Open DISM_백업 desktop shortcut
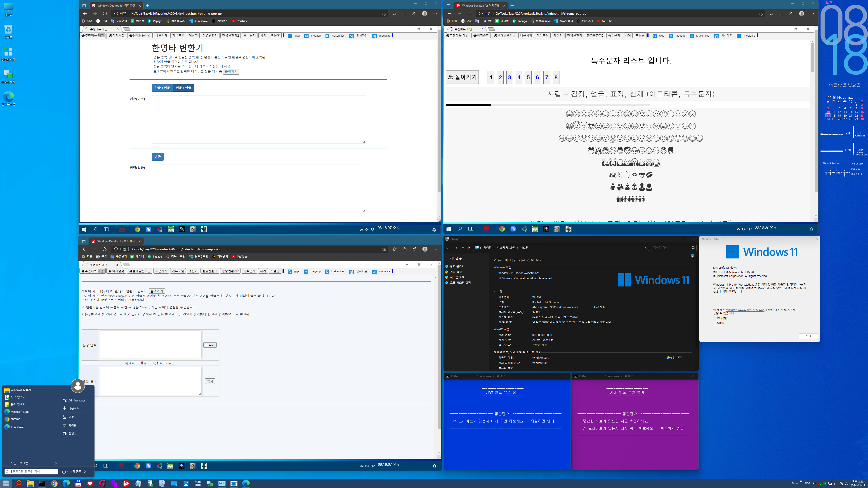Screen dimensions: 868x488 coord(8,54)
